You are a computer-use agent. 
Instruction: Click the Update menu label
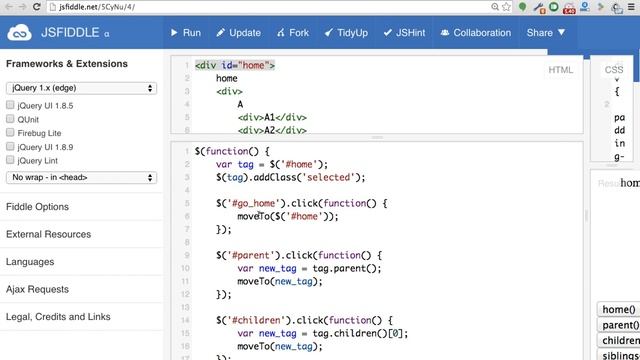(x=245, y=33)
